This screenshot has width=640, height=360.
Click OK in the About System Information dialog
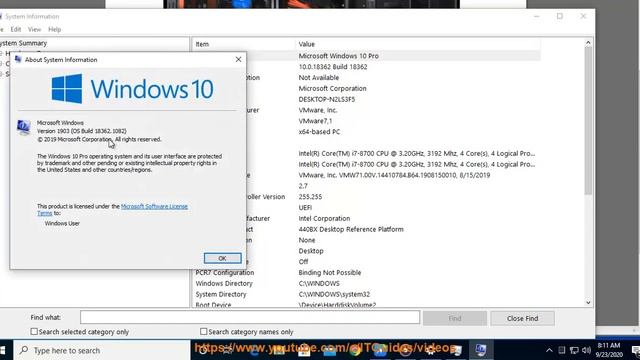click(x=222, y=258)
